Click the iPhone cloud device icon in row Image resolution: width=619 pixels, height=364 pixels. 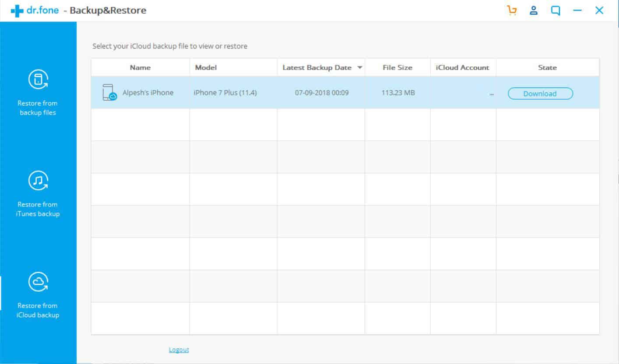coord(109,93)
